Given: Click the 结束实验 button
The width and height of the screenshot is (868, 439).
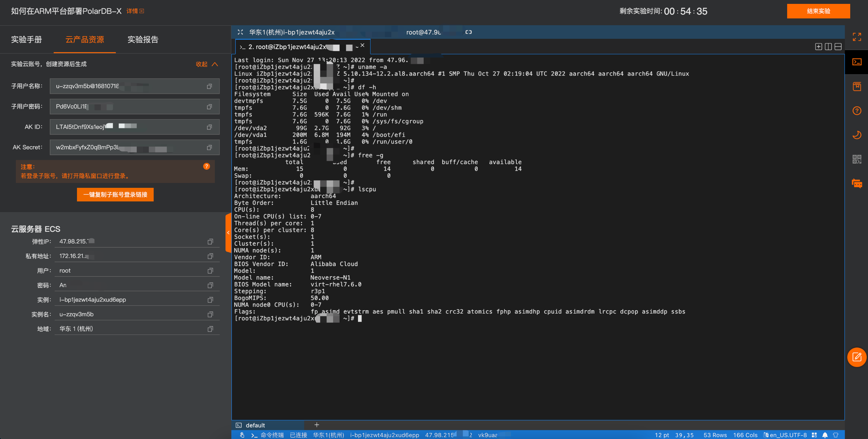Looking at the screenshot, I should click(818, 11).
